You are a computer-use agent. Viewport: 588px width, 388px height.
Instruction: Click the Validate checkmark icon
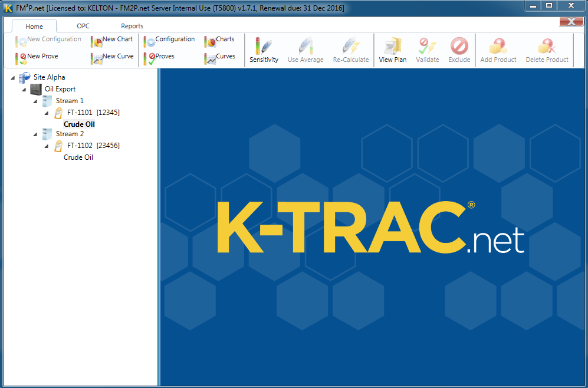pos(427,46)
